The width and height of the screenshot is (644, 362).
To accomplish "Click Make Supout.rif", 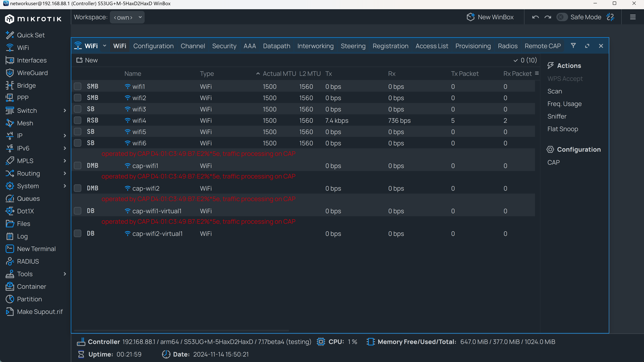I will click(x=40, y=312).
